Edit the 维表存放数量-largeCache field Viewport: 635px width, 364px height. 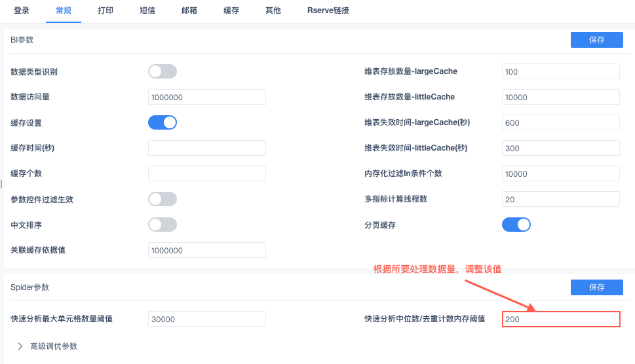pyautogui.click(x=560, y=71)
